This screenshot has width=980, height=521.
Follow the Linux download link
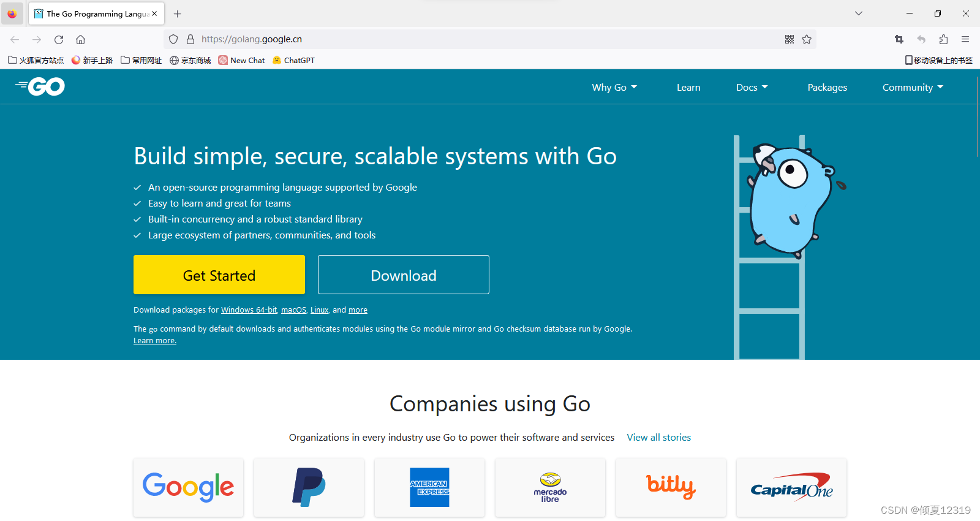pyautogui.click(x=320, y=310)
